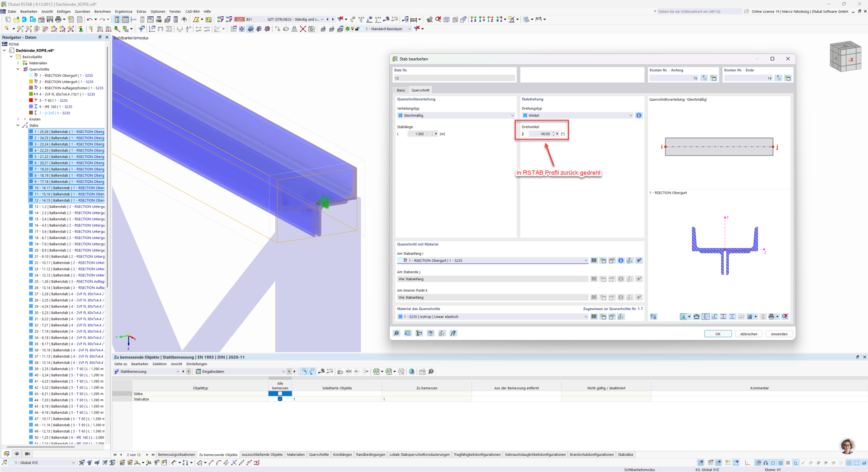Click print icon below cross-section preview
The image size is (868, 472).
pyautogui.click(x=771, y=316)
